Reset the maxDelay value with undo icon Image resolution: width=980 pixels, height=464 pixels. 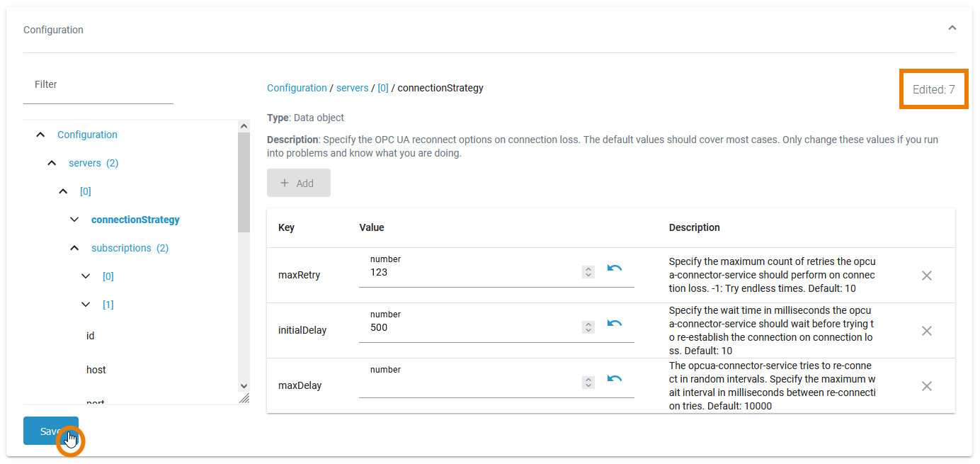coord(615,379)
